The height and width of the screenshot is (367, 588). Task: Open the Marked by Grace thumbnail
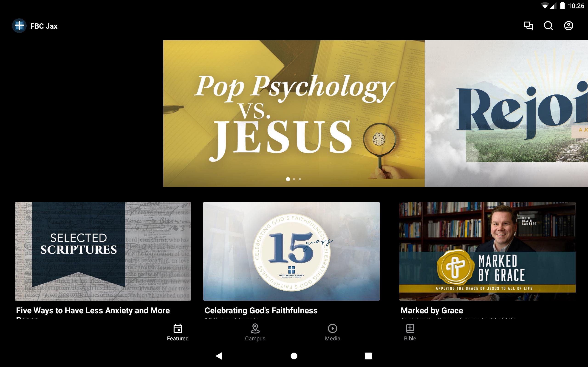487,251
